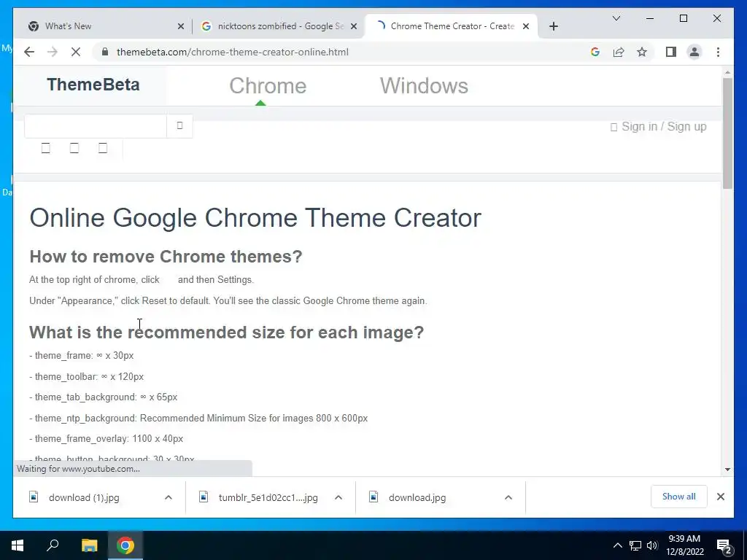This screenshot has height=560, width=747.
Task: Share this page with the share icon
Action: [619, 52]
